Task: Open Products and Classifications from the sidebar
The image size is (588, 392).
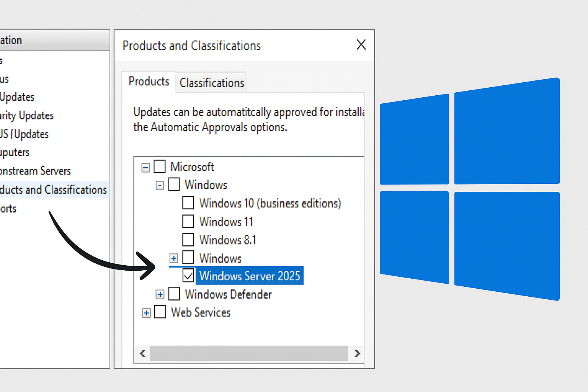Action: click(x=54, y=189)
